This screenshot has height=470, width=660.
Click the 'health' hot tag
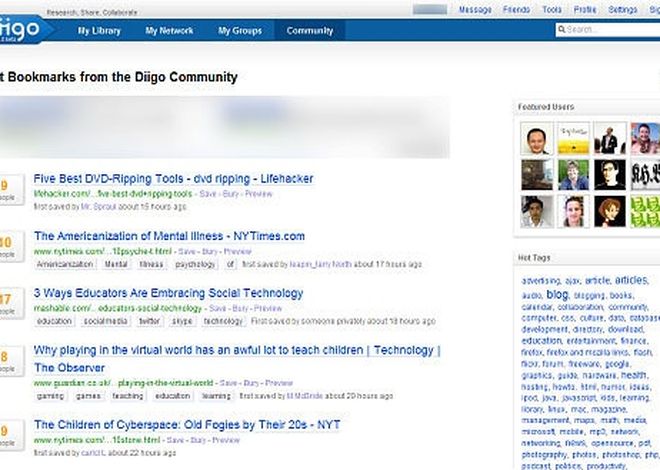click(633, 374)
